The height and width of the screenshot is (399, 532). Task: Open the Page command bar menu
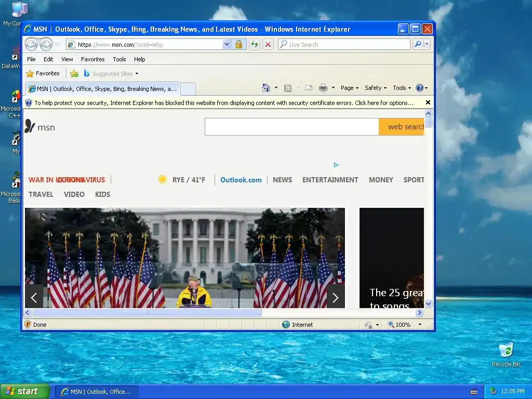tap(350, 88)
